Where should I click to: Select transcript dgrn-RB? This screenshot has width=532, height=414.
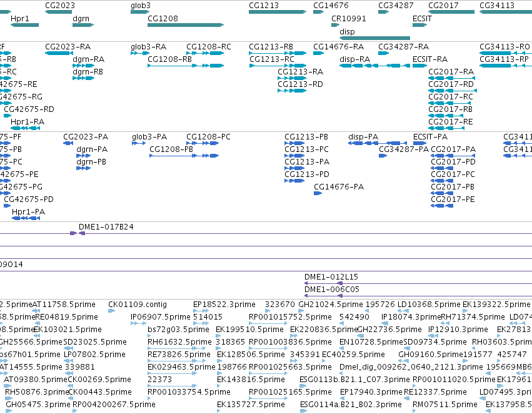click(83, 78)
